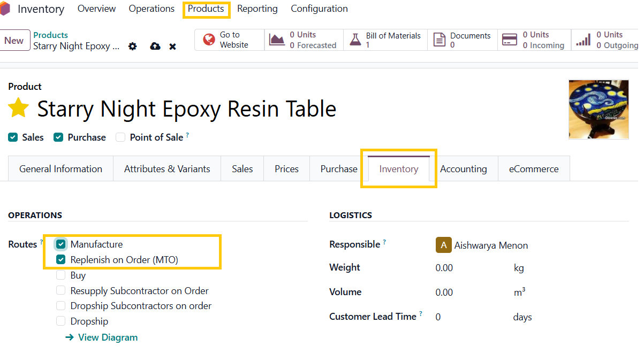Discard changes with the X icon
The image size is (644, 354).
click(172, 47)
